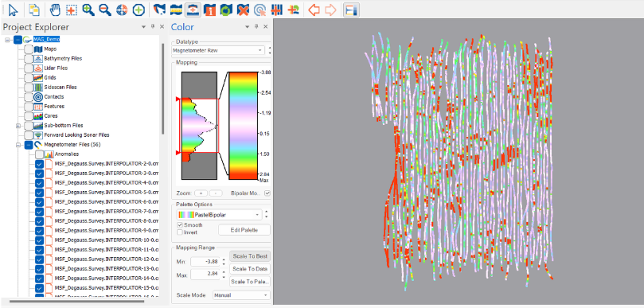Image resolution: width=644 pixels, height=308 pixels.
Task: Click the map delete X icon
Action: point(243,10)
